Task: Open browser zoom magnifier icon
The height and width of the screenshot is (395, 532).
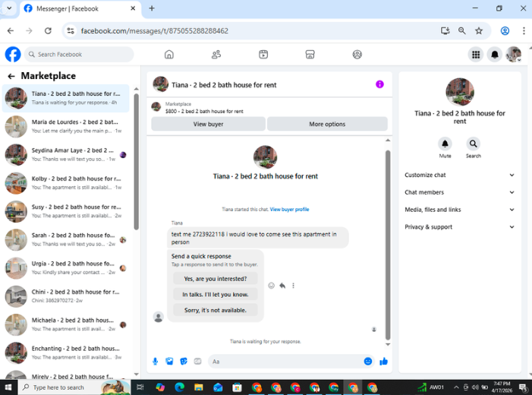Action: click(x=461, y=31)
